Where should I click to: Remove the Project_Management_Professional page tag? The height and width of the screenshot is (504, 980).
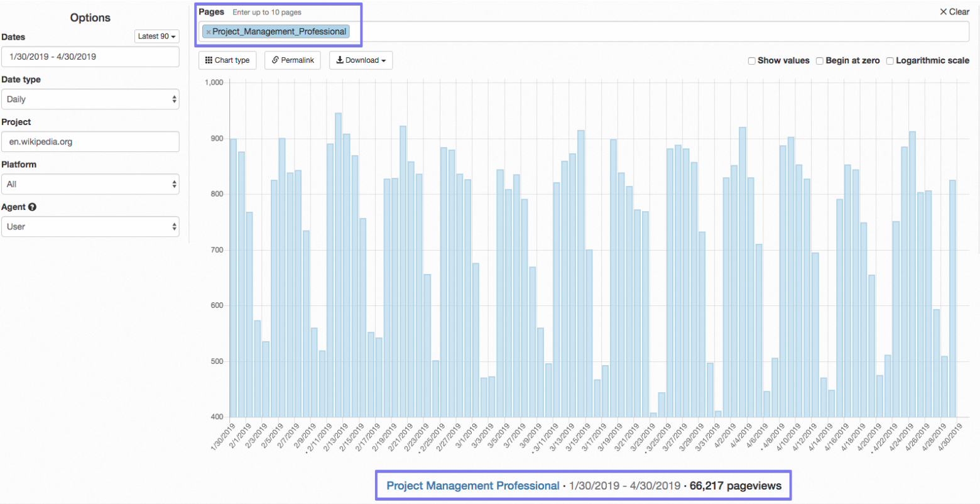209,32
